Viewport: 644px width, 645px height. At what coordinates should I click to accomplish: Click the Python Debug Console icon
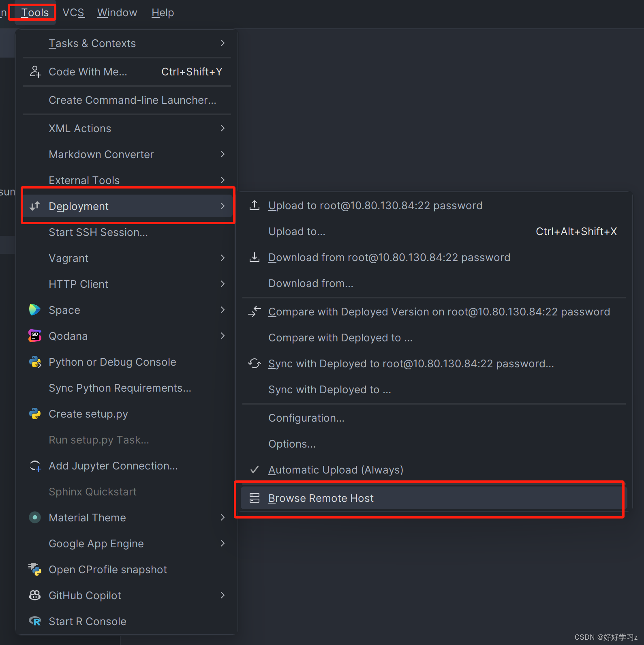pos(35,362)
